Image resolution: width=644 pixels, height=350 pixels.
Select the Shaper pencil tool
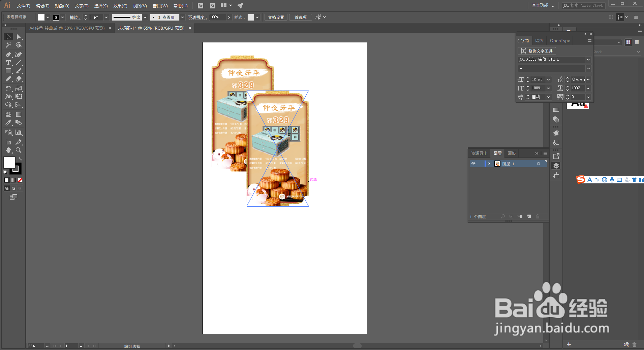point(8,79)
